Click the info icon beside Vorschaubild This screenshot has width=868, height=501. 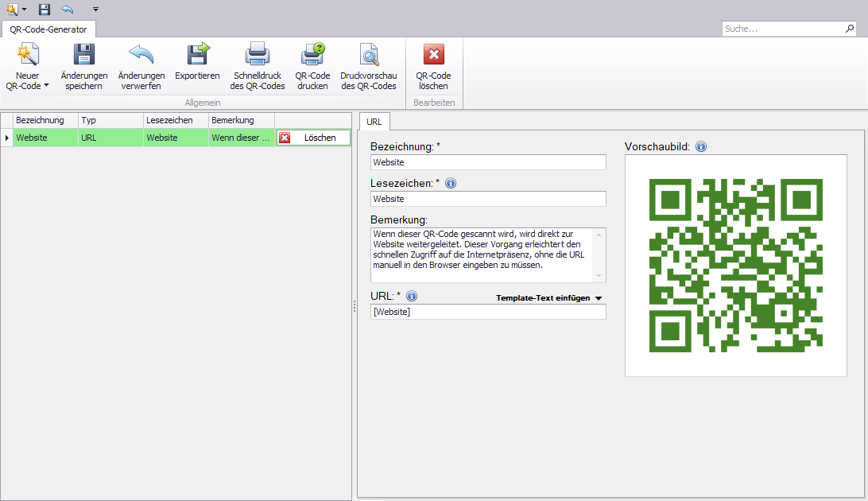coord(701,146)
